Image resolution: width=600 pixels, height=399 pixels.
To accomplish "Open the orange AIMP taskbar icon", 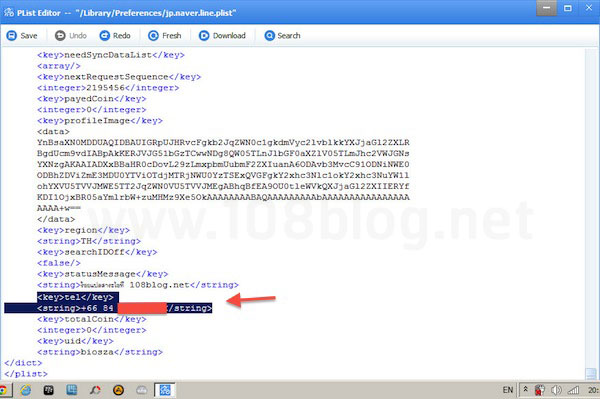I will pos(119,390).
